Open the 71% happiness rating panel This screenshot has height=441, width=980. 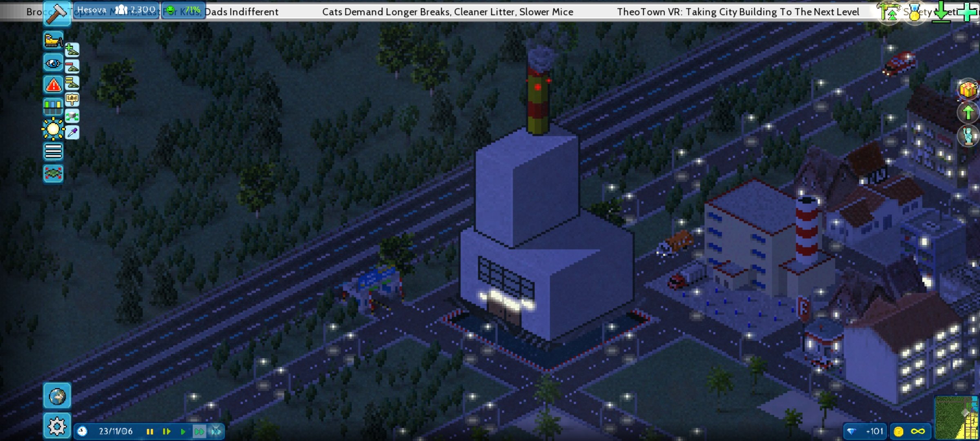(x=183, y=10)
